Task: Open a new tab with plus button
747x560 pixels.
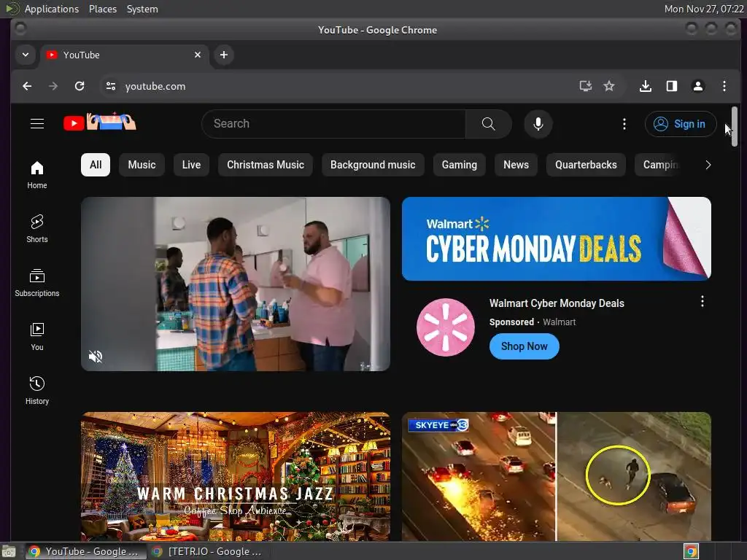Action: pos(223,55)
